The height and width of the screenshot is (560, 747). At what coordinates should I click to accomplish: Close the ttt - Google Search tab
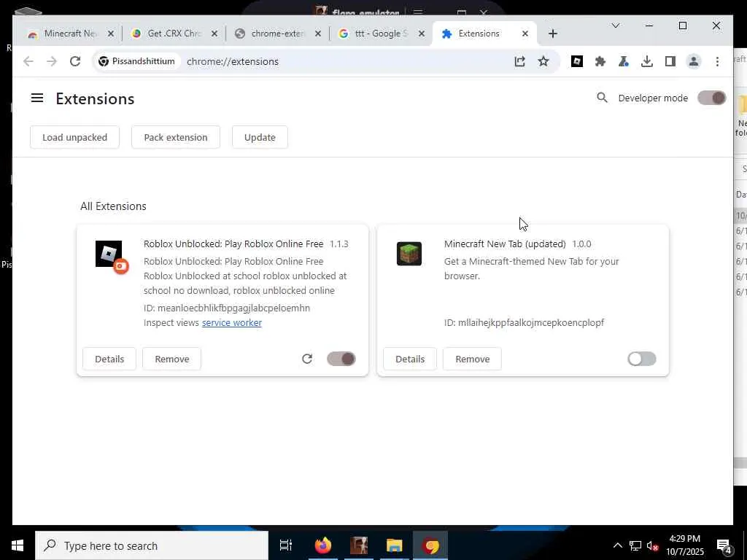421,34
